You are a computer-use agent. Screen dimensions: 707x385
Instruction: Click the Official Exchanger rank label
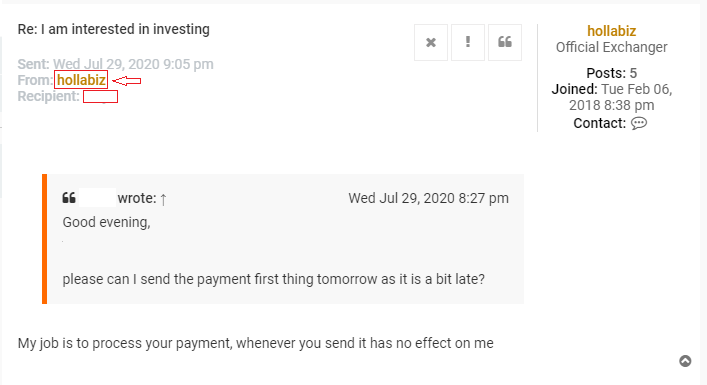(x=611, y=47)
